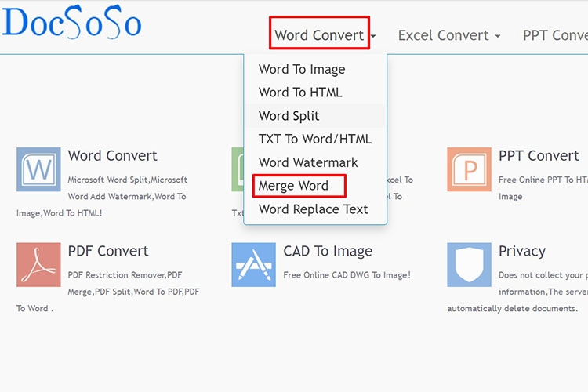
Task: Open the Privacy card heading
Action: click(x=522, y=251)
